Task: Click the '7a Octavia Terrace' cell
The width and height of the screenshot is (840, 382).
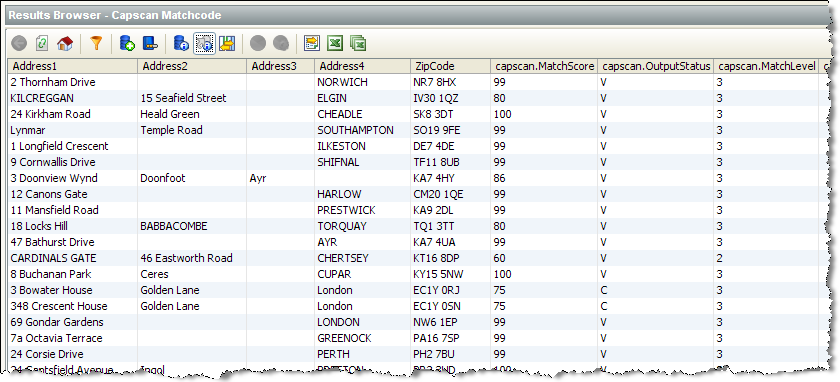Action: tap(73, 339)
